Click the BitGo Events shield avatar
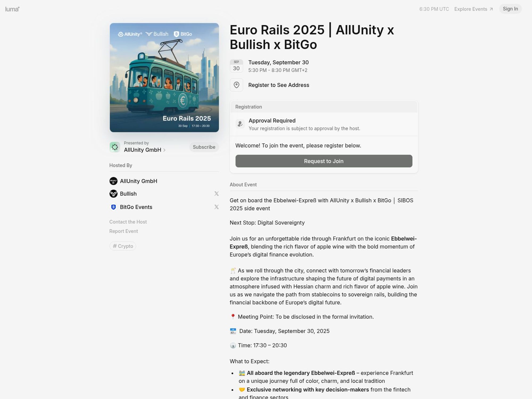Image resolution: width=532 pixels, height=399 pixels. coord(113,207)
